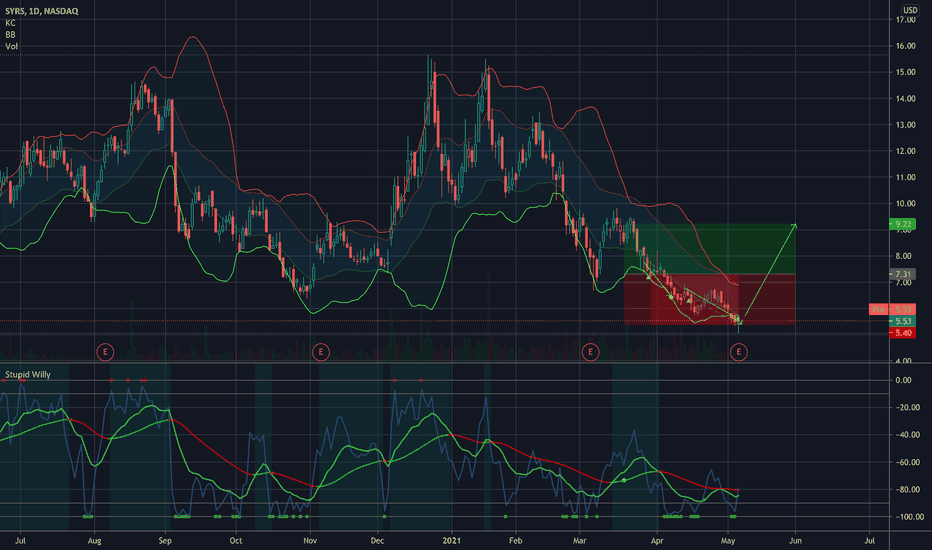Select the BB indicator legend
This screenshot has height=550, width=932.
click(x=10, y=34)
